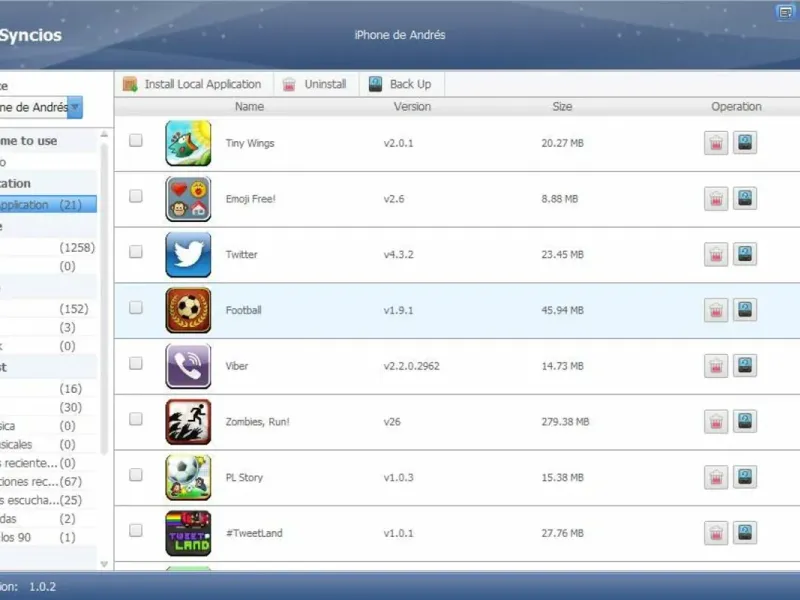
Task: Click the Football app icon
Action: click(x=188, y=310)
